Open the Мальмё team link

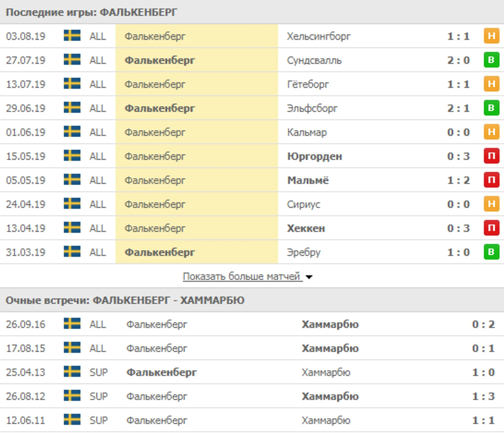[x=308, y=180]
